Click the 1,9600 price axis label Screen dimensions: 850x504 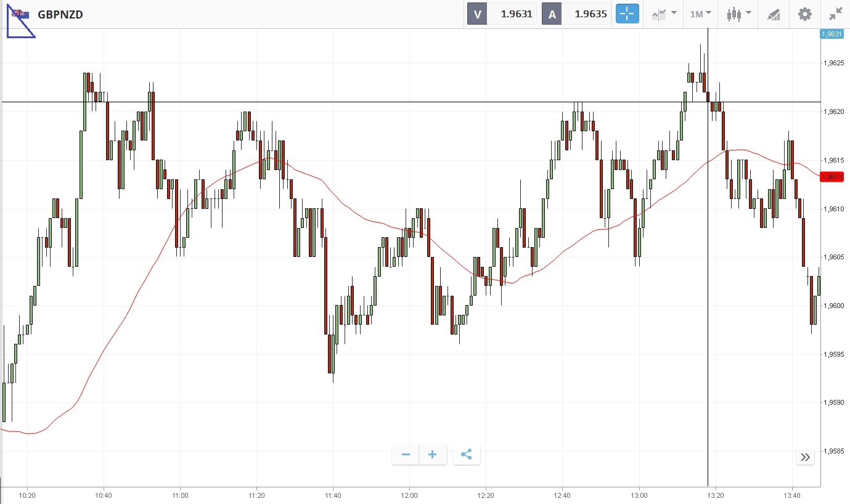[832, 306]
